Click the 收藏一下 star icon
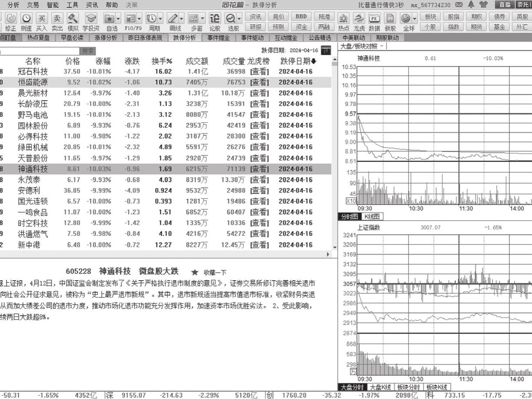 coord(194,272)
